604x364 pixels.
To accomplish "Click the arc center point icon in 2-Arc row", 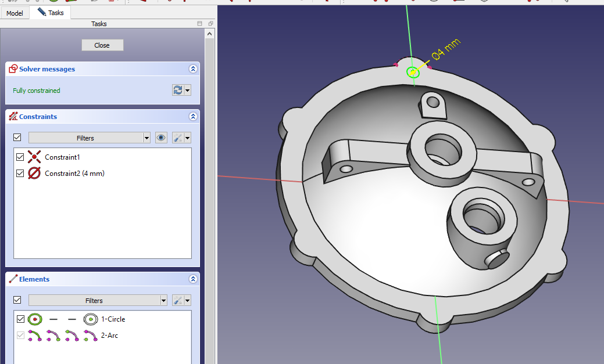I will [x=90, y=336].
